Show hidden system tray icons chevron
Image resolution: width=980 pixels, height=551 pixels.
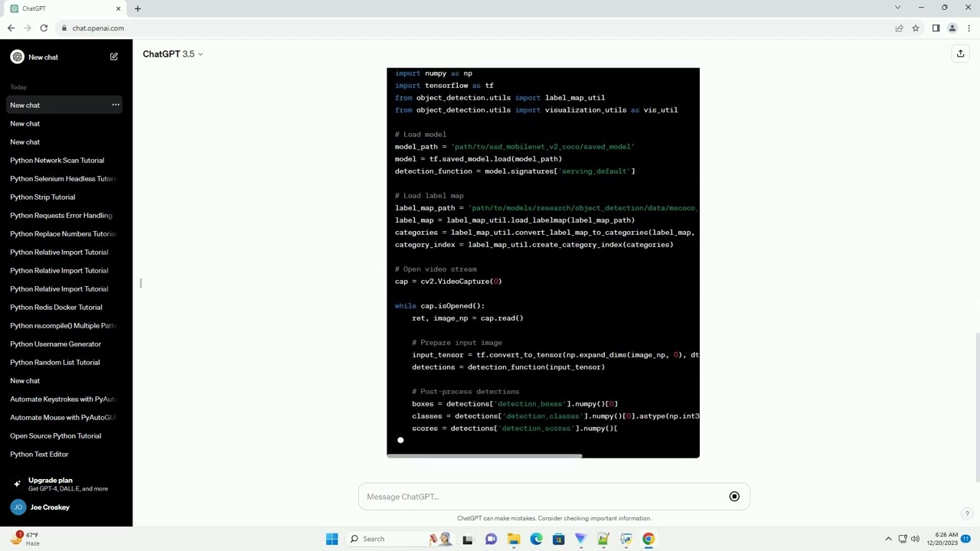coord(888,539)
